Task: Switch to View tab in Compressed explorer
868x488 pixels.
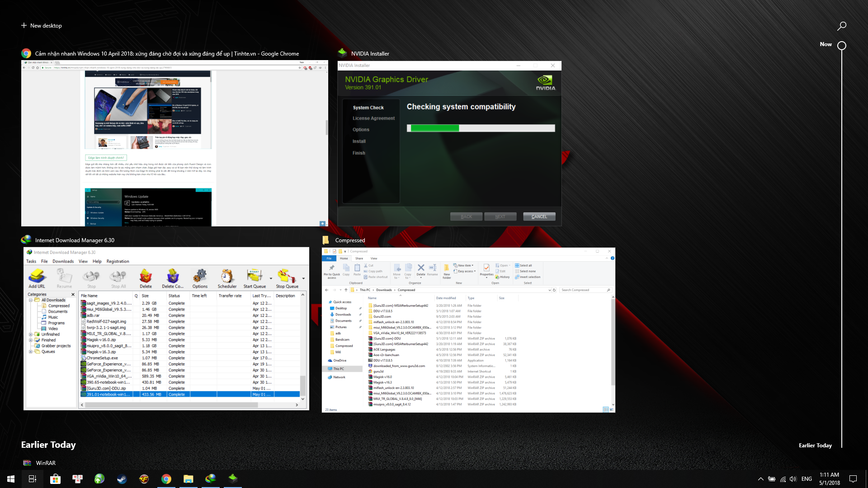Action: coord(373,258)
